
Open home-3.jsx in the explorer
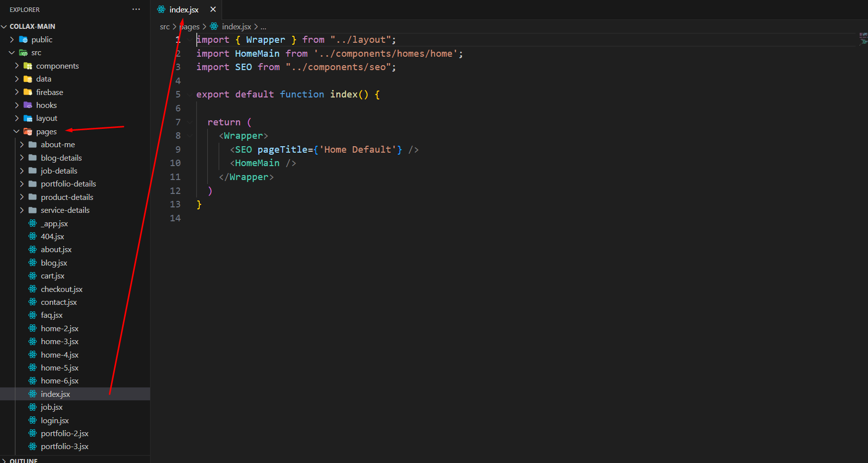click(60, 342)
